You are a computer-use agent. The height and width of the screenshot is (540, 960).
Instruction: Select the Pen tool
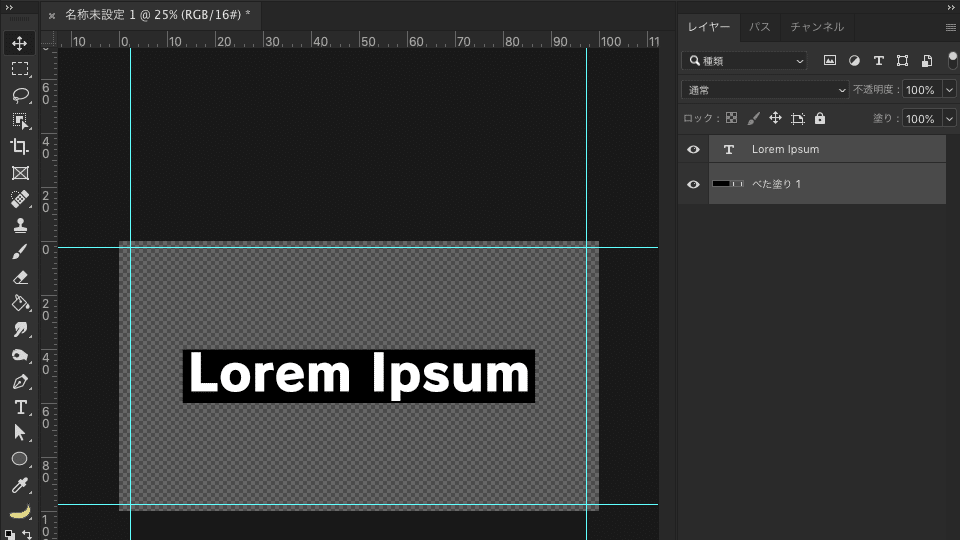click(x=20, y=381)
